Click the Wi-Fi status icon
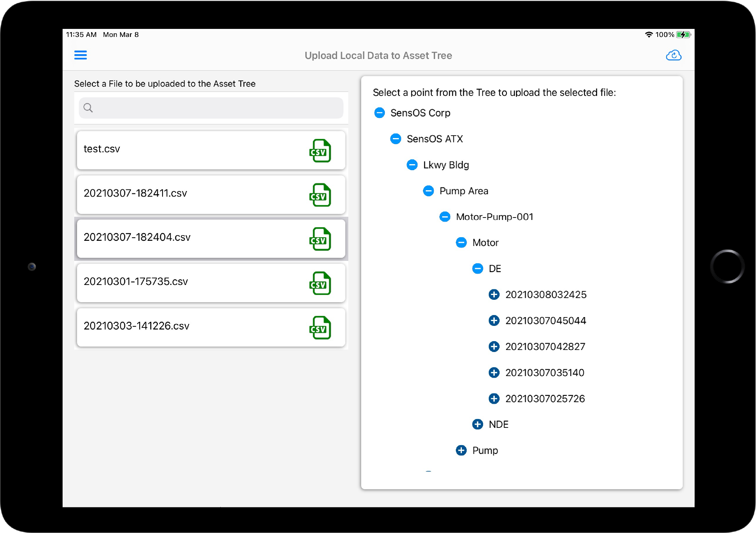 coord(649,35)
